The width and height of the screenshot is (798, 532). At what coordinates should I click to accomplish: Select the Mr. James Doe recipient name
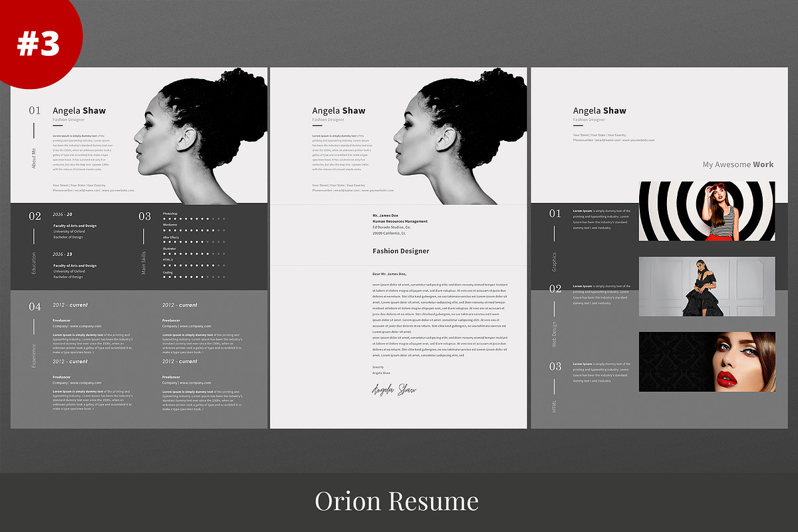[x=385, y=215]
